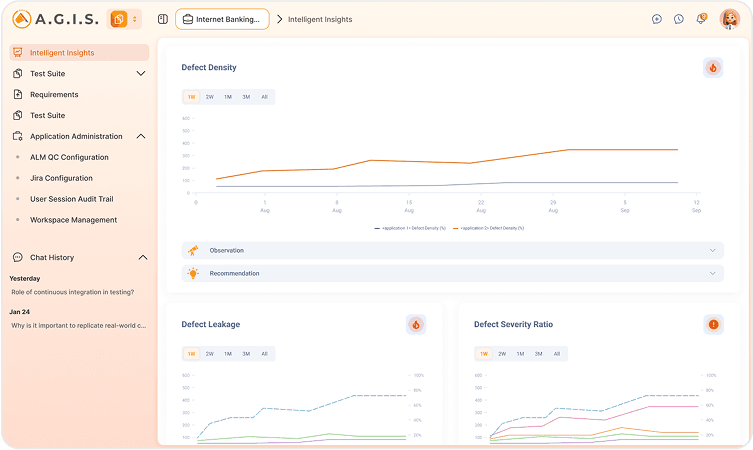Click the orange workspace icon in header
Screen dimensions: 753x450
point(119,19)
